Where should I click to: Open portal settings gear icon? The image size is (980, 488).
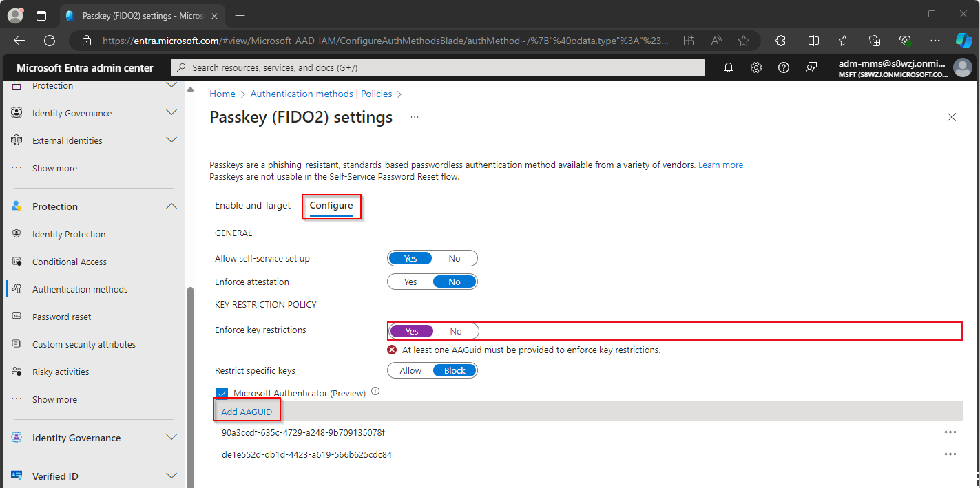(x=755, y=67)
